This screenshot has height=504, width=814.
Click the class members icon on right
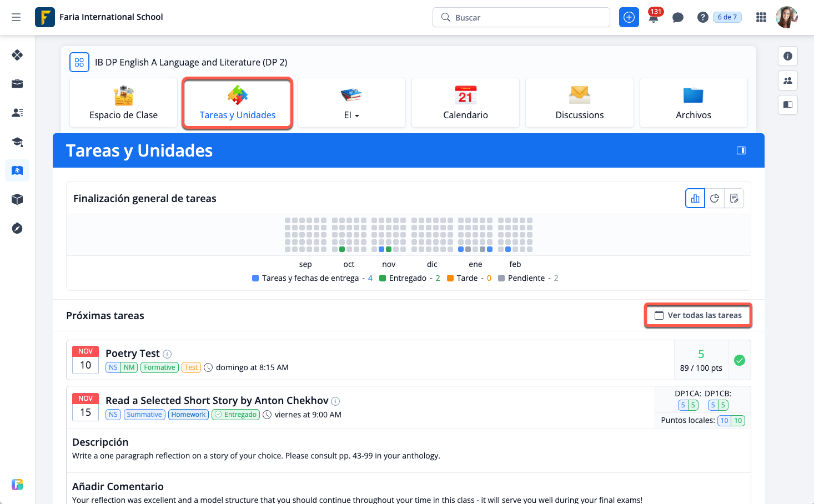pyautogui.click(x=787, y=80)
